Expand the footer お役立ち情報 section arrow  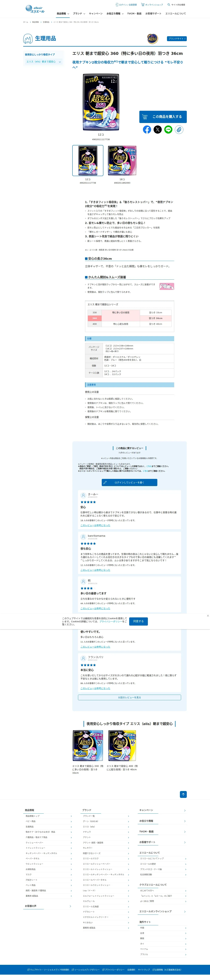[x=185, y=821]
